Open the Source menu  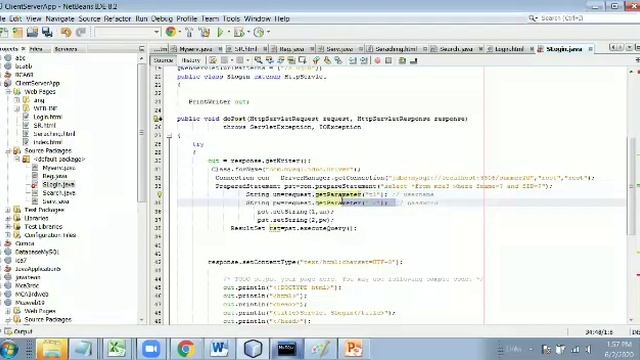(89, 19)
